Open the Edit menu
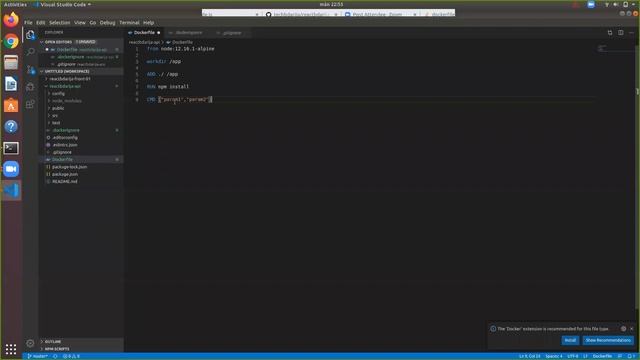The image size is (640, 360). point(40,23)
